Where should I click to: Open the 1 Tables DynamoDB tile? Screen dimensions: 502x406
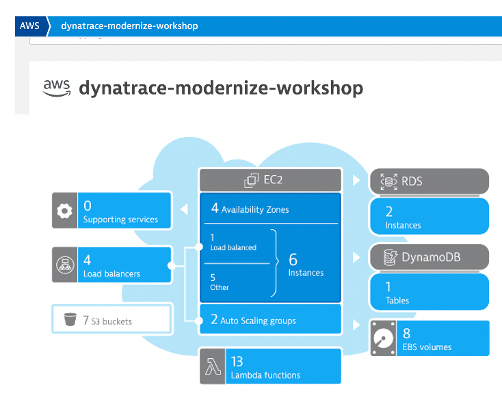tap(429, 292)
